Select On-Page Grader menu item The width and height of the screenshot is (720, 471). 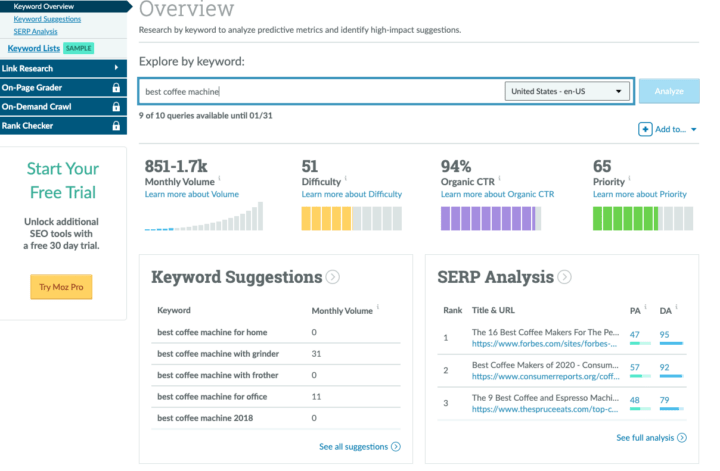pyautogui.click(x=63, y=88)
